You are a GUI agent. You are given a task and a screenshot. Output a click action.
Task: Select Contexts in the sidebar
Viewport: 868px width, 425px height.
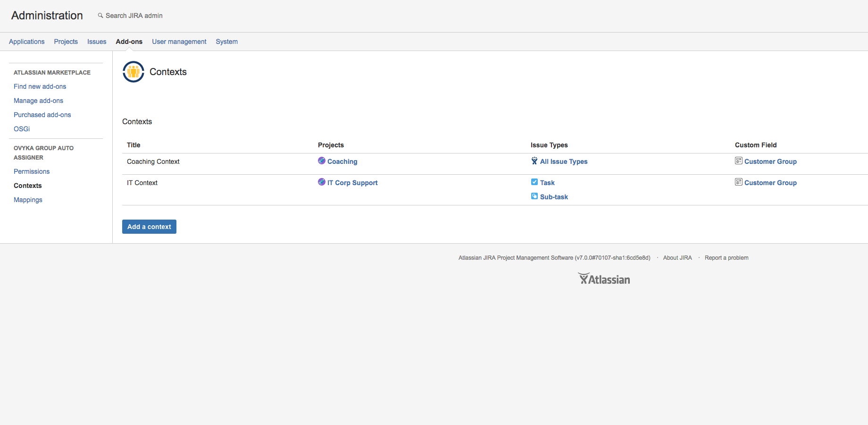point(28,186)
